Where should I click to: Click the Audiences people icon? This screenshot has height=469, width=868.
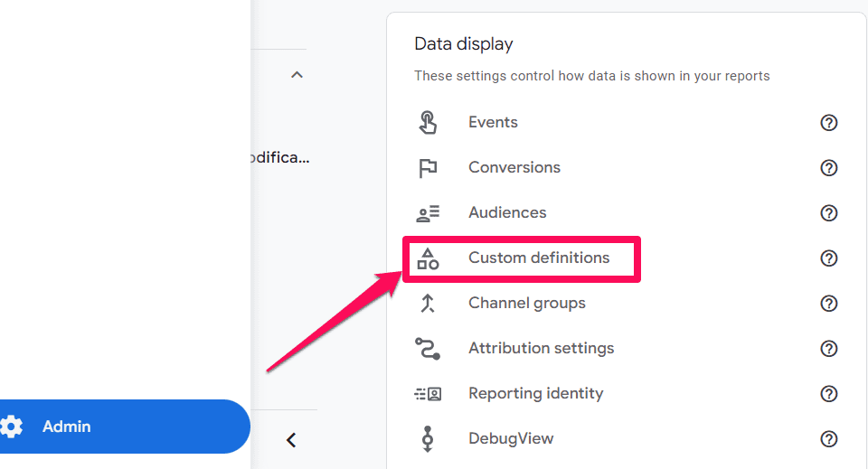point(428,213)
